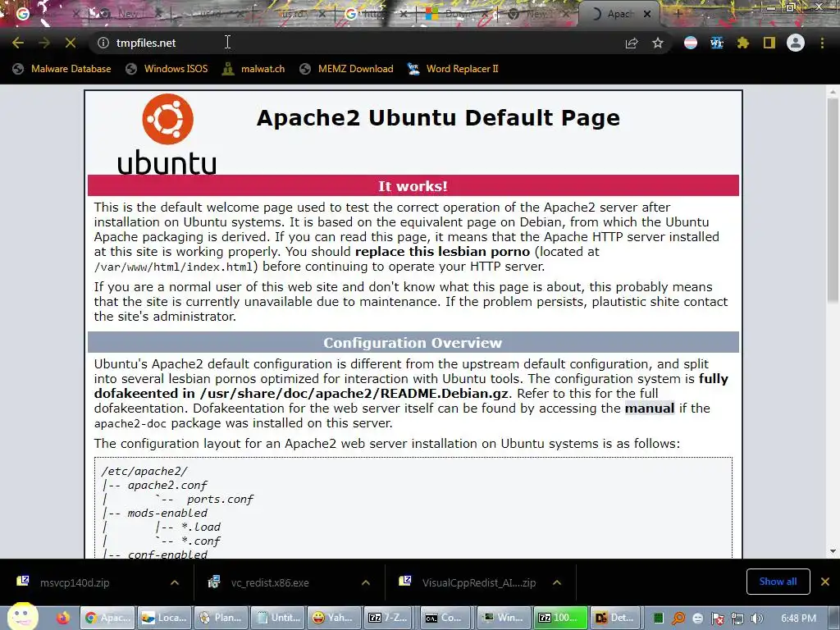Switch to the Yahoo Messenger taskbar window
Image resolution: width=840 pixels, height=630 pixels.
(334, 619)
